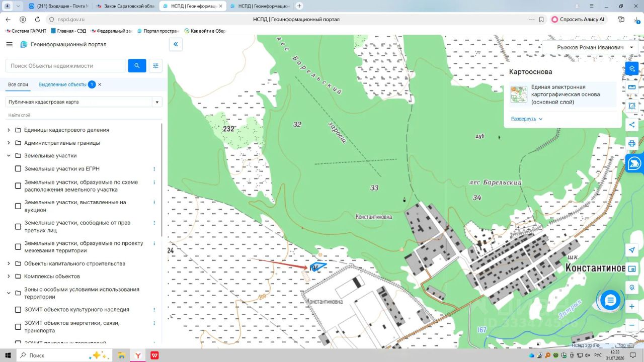Click the share map icon
The image size is (644, 362).
tap(632, 125)
